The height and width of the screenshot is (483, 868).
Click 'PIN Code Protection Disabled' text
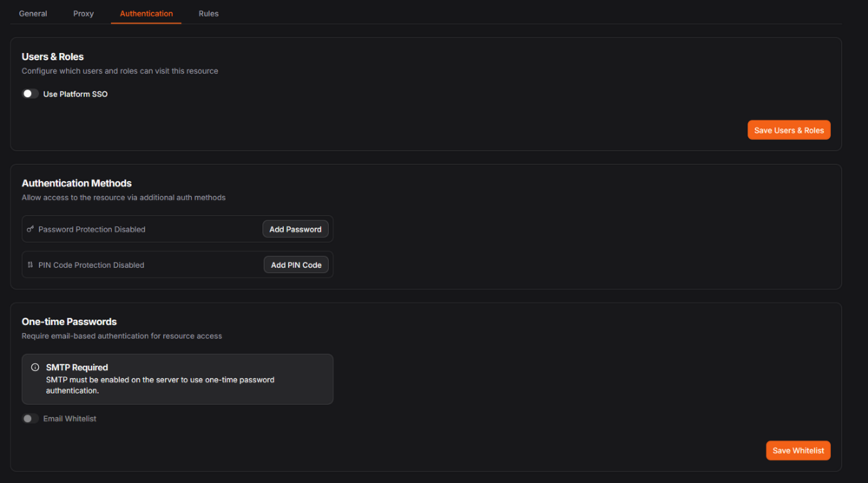[91, 265]
